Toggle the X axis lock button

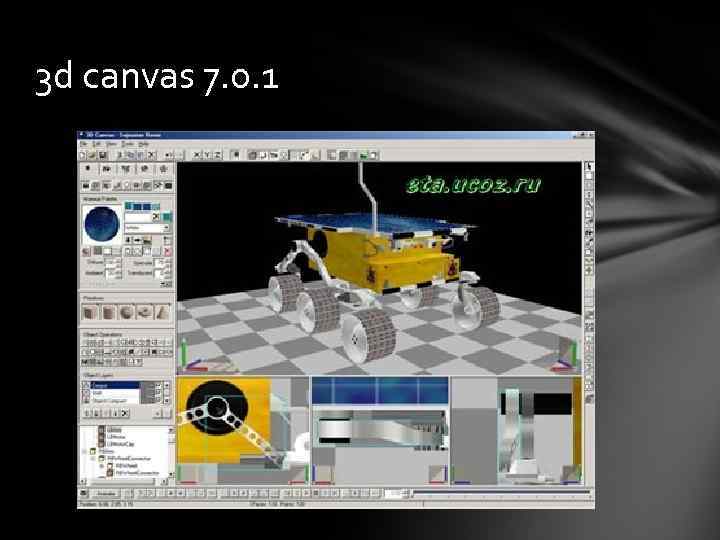[x=197, y=155]
